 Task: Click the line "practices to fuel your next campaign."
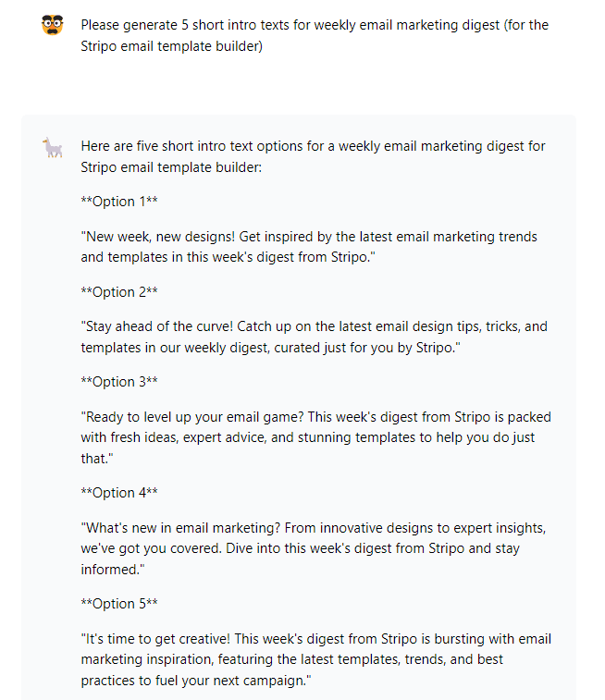196,681
